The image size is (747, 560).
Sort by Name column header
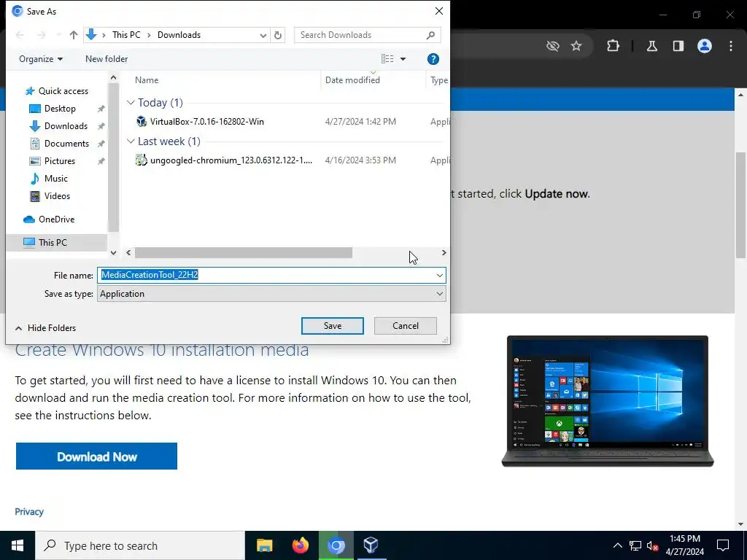pyautogui.click(x=146, y=80)
